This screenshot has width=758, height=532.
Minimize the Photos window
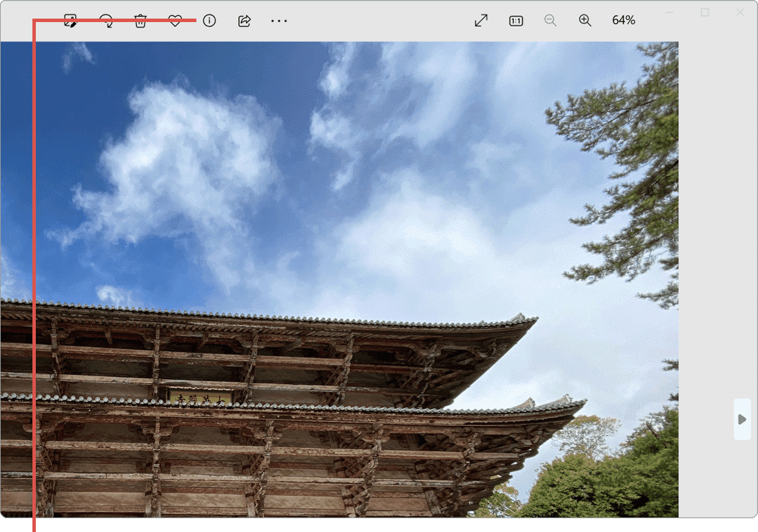point(669,12)
